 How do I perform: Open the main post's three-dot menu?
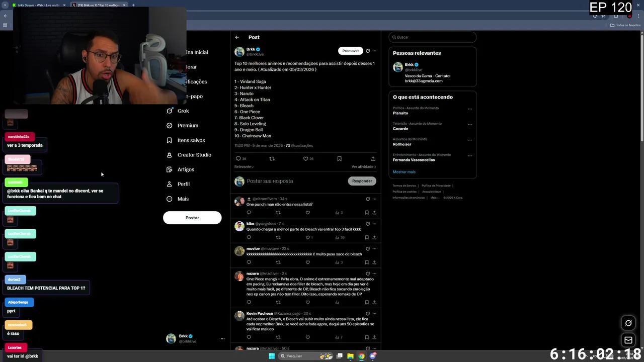374,51
